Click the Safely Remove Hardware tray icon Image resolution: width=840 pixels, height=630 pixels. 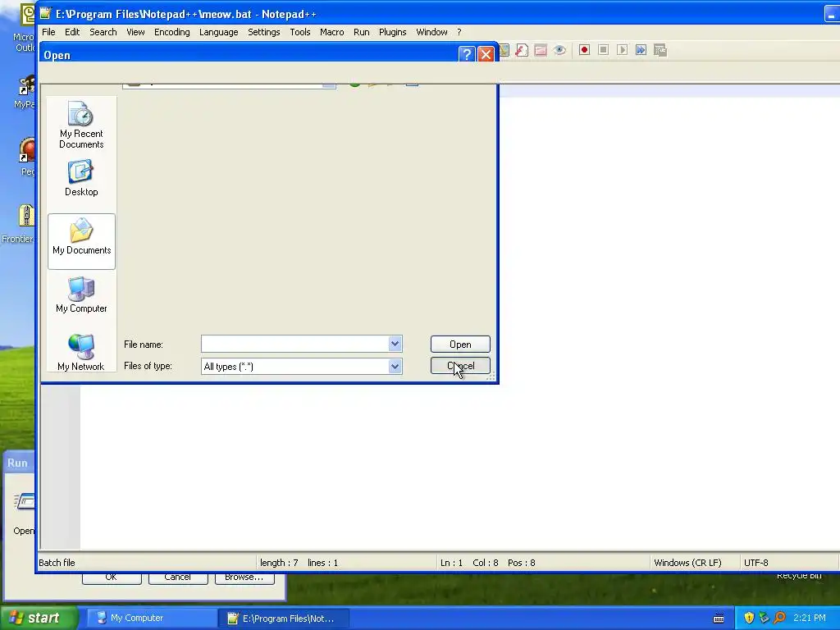[764, 618]
